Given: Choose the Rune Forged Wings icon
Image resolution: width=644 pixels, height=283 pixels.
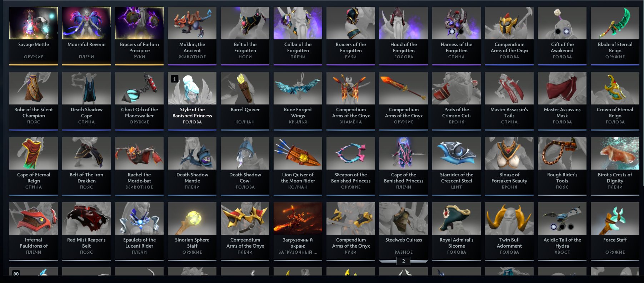Looking at the screenshot, I should click(298, 88).
